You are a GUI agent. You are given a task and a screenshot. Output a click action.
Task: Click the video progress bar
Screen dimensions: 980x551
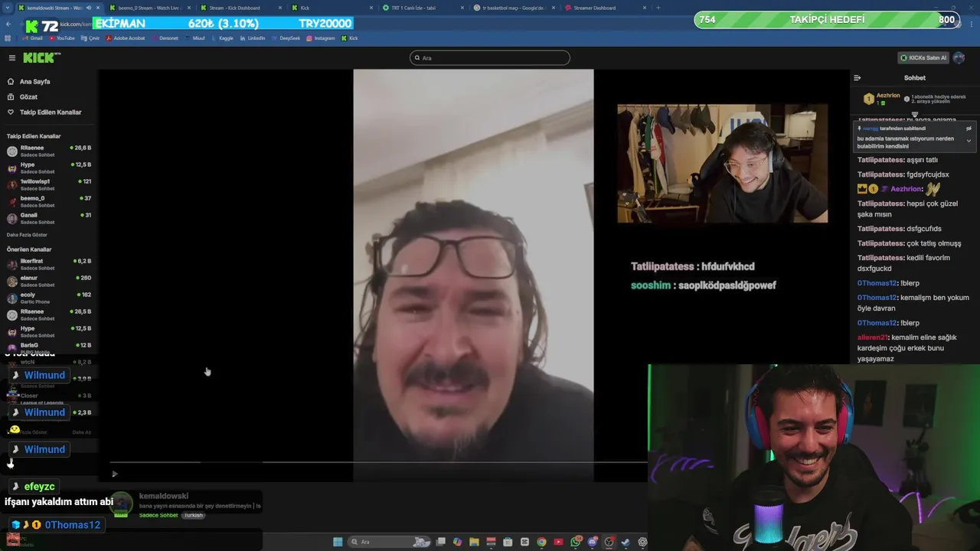pyautogui.click(x=378, y=462)
